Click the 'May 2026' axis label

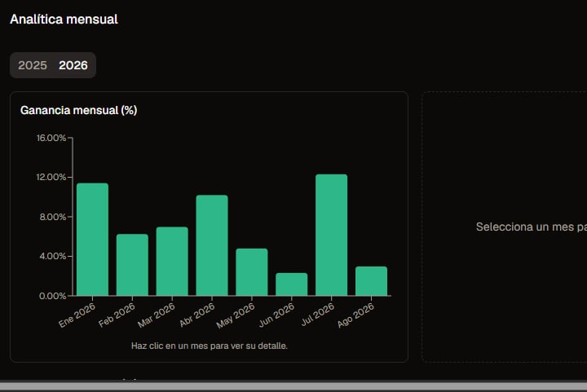point(236,315)
